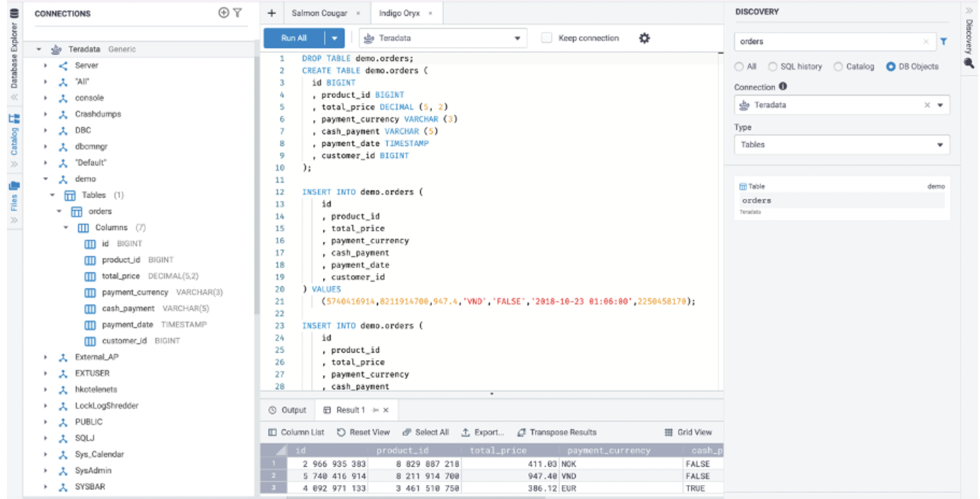
Task: Click Reset View
Action: coord(363,432)
